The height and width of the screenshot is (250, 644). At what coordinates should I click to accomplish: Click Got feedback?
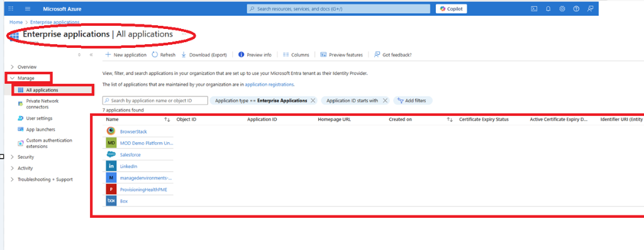[x=392, y=55]
